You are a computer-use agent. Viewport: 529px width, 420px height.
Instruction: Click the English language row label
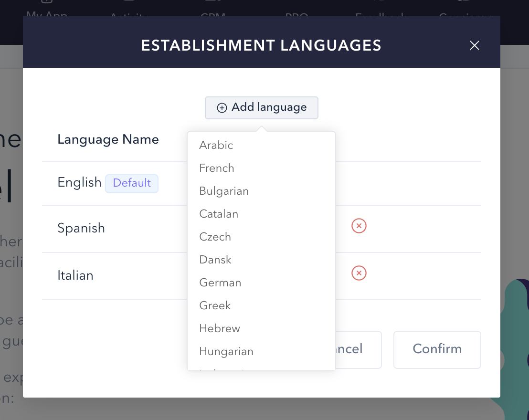[x=79, y=182]
